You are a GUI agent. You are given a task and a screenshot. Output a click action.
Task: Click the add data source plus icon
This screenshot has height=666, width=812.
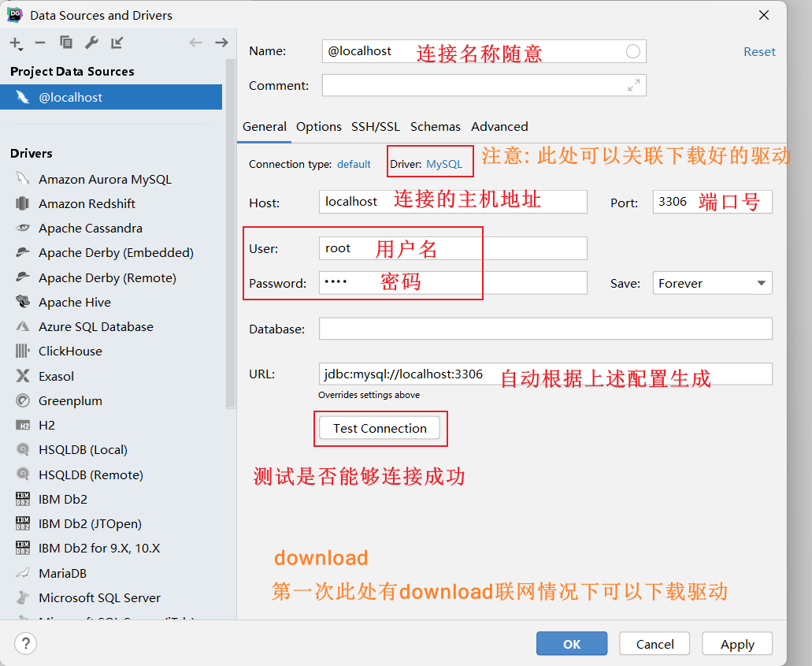16,43
